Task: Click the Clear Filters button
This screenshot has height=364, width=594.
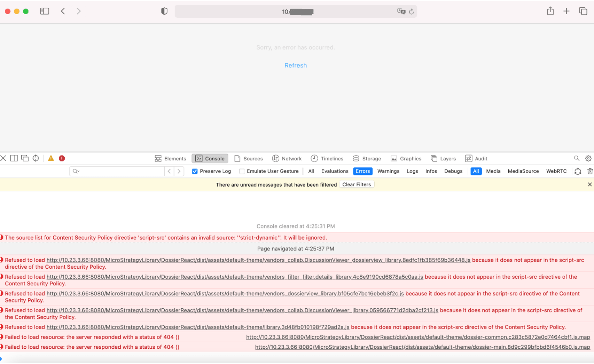Action: click(357, 184)
